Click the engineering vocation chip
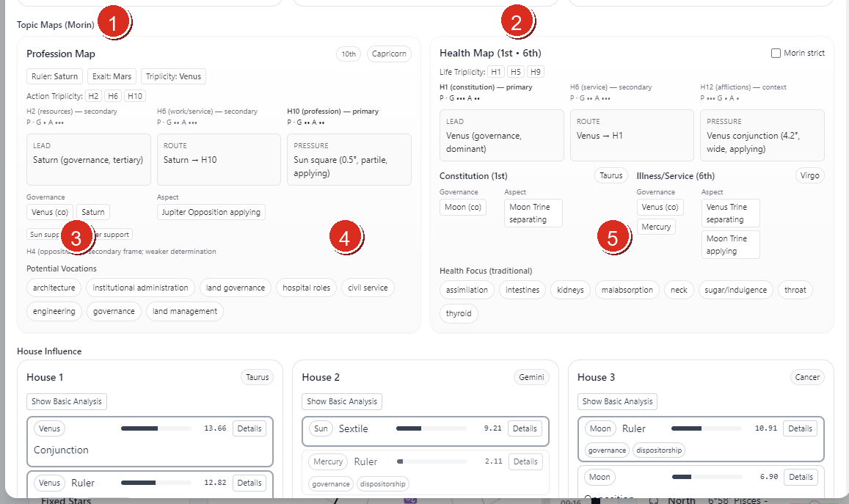 pos(54,311)
